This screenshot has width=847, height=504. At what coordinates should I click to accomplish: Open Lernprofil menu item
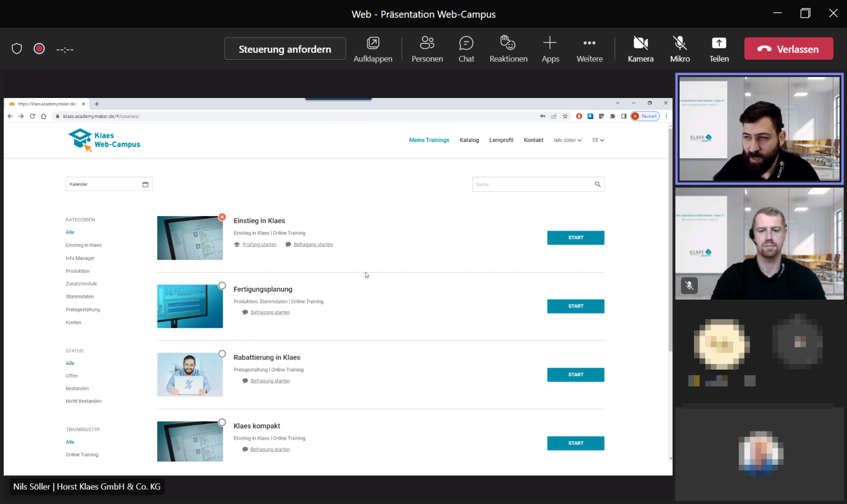point(501,140)
